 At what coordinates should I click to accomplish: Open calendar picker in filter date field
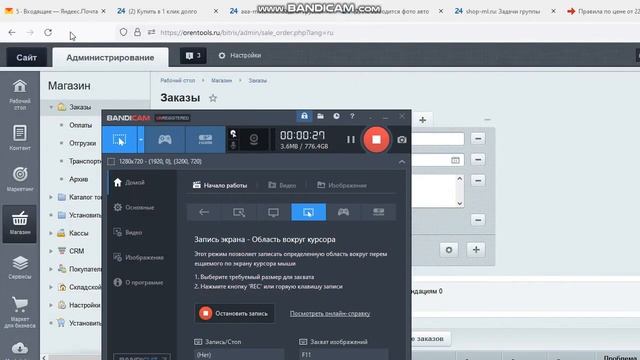tap(455, 160)
